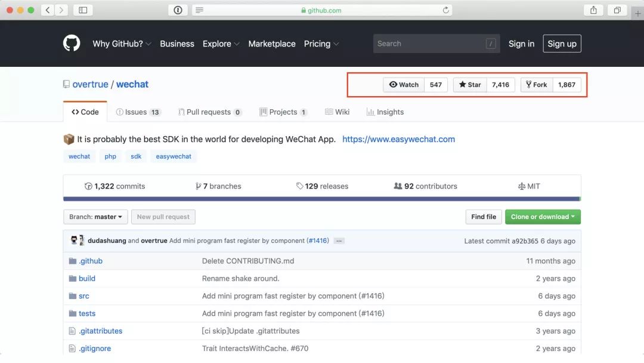
Task: Click the build folder icon
Action: pos(73,279)
